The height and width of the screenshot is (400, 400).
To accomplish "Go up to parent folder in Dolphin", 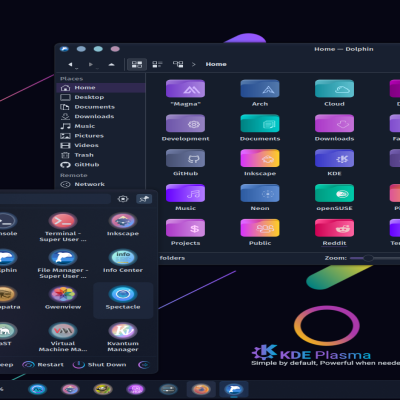I will coord(111,64).
